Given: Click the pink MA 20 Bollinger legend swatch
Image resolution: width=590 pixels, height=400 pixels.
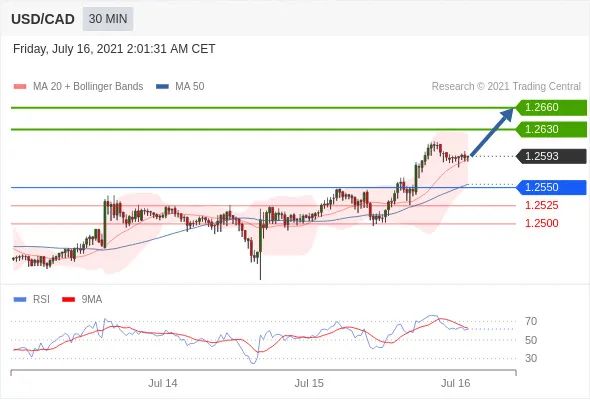Looking at the screenshot, I should pos(20,87).
